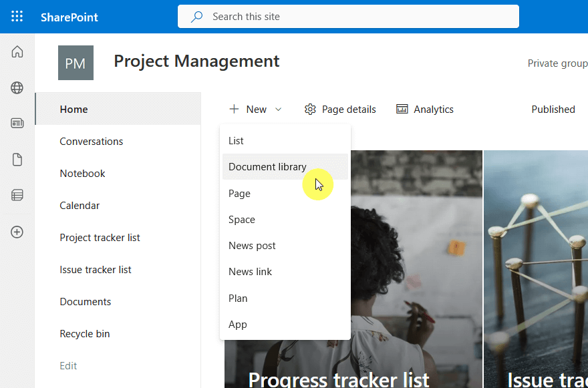Click the Create plus circle icon
Screen dimensions: 588x388
coord(17,232)
